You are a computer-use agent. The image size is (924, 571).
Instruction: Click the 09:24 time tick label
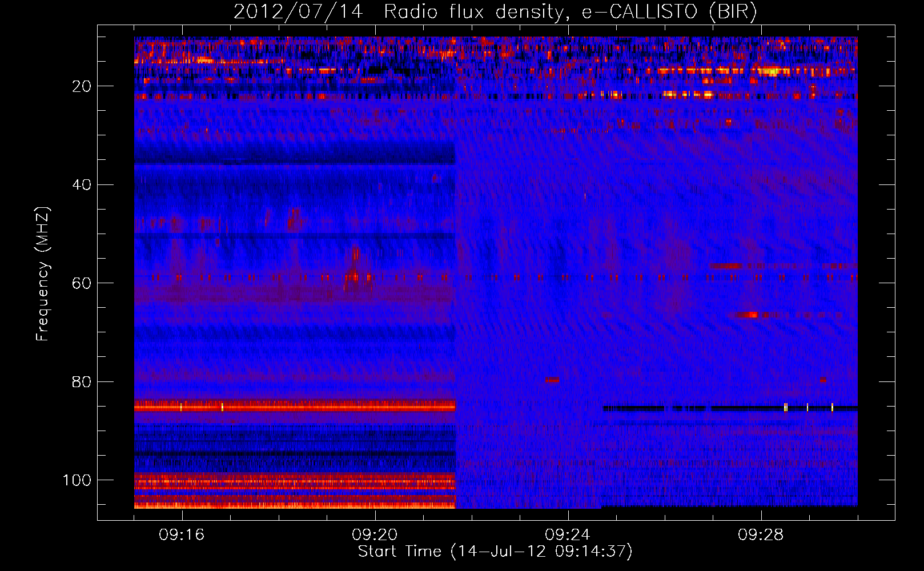click(x=568, y=535)
